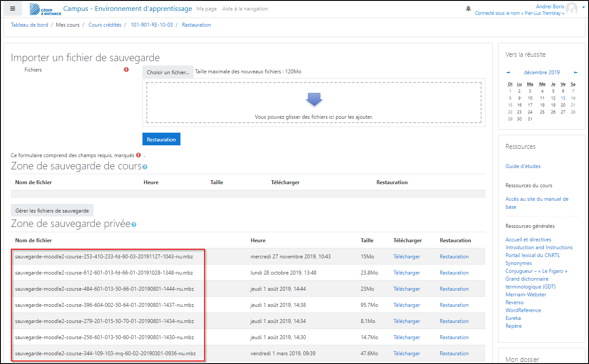Go to next month in calendar
Viewport: 589px width, 364px height.
576,72
